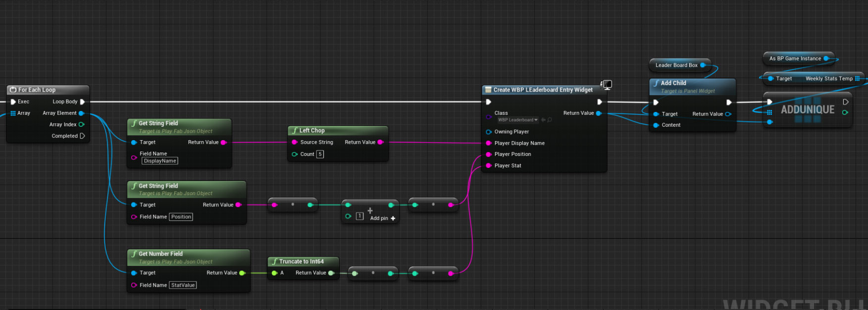Image resolution: width=868 pixels, height=310 pixels.
Task: Click the Player Position pin
Action: (x=489, y=154)
